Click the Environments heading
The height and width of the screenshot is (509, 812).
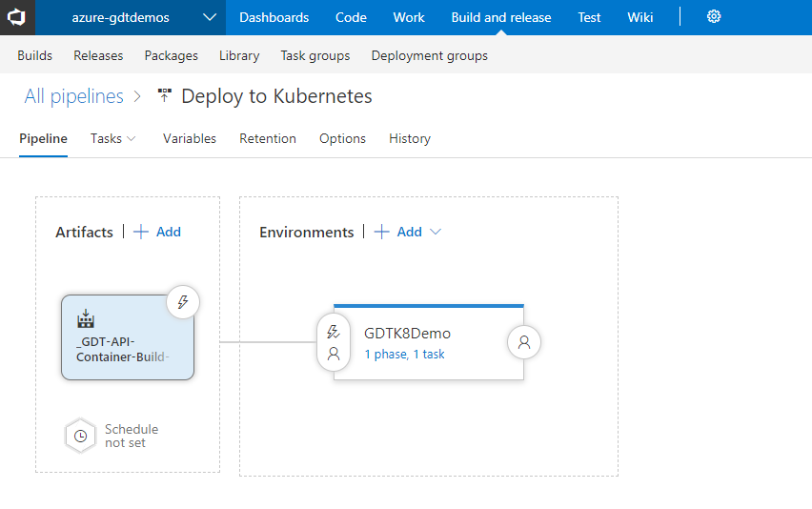point(307,232)
